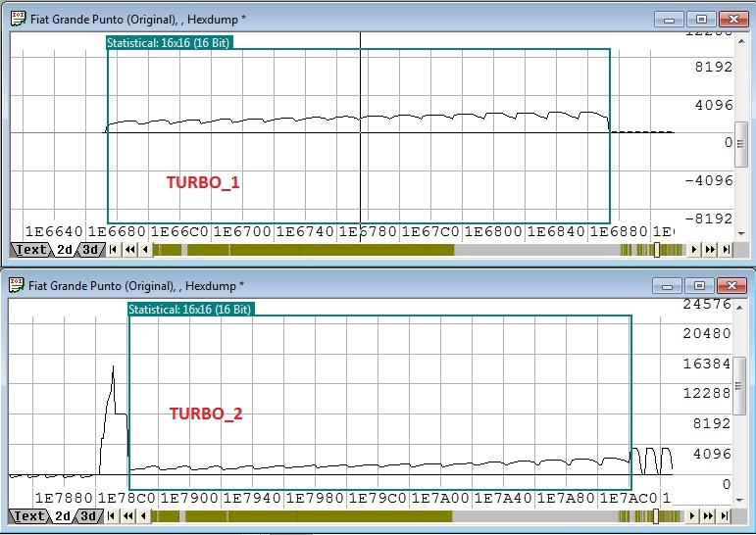Click vertical scrollbar up arrow in top window

[x=741, y=42]
